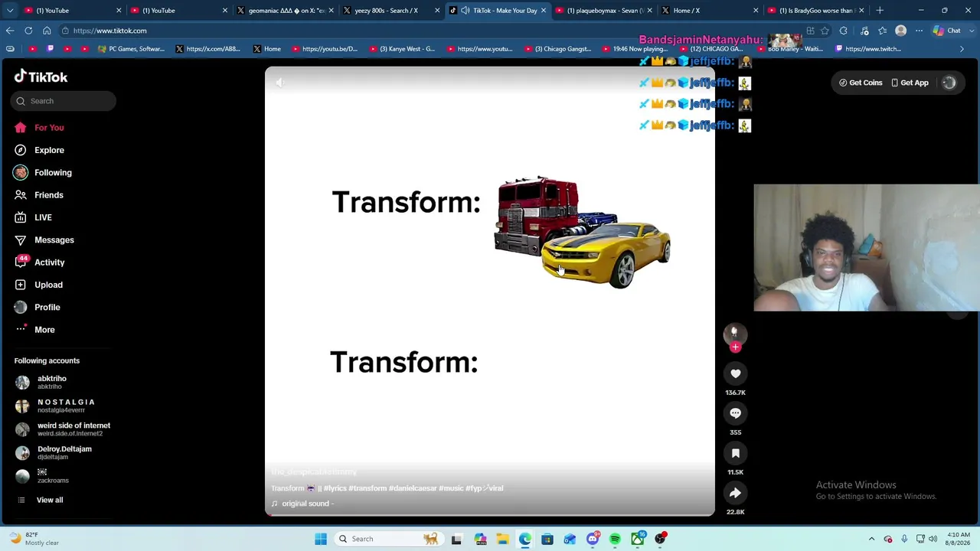Open the Chicago Gangst... bookmark

(x=557, y=49)
